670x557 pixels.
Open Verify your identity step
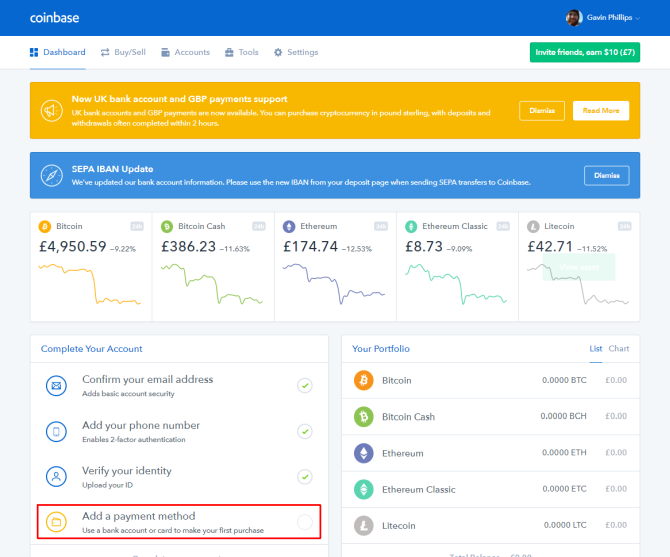179,477
